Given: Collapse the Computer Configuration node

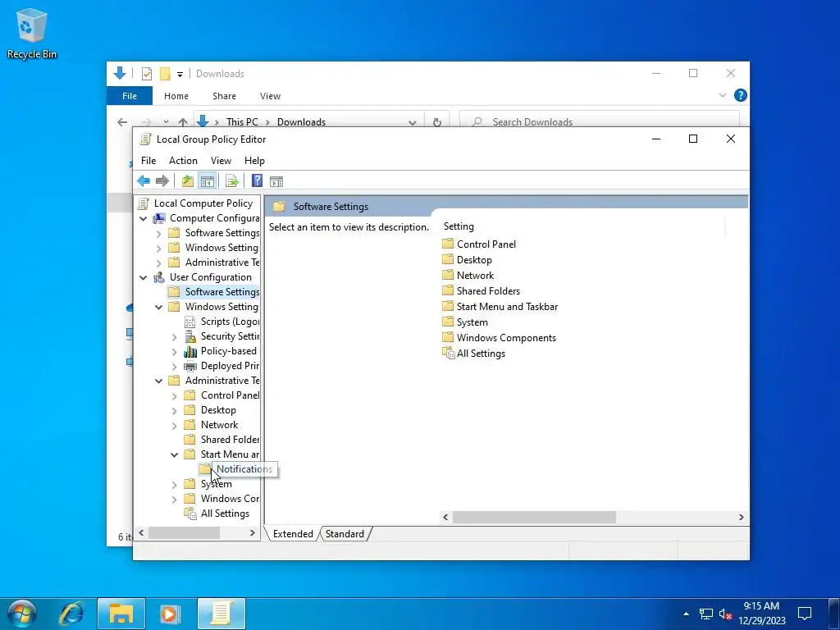Looking at the screenshot, I should point(143,218).
